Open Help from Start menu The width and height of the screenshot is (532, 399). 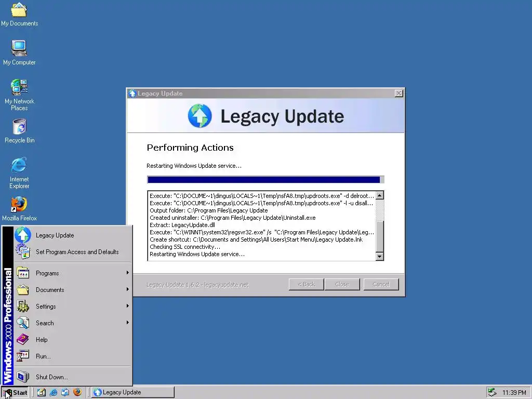(73, 340)
